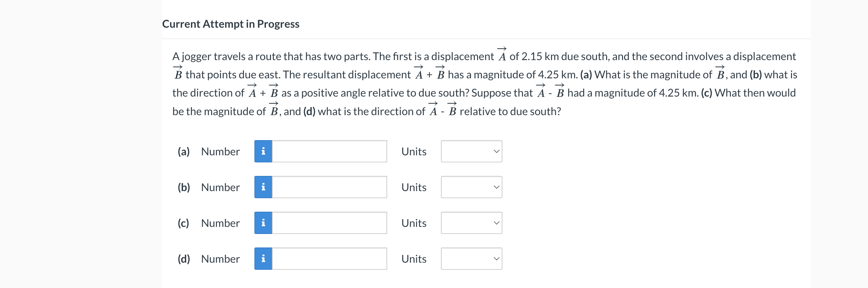Open the Units dropdown for part (a)

pos(471,151)
